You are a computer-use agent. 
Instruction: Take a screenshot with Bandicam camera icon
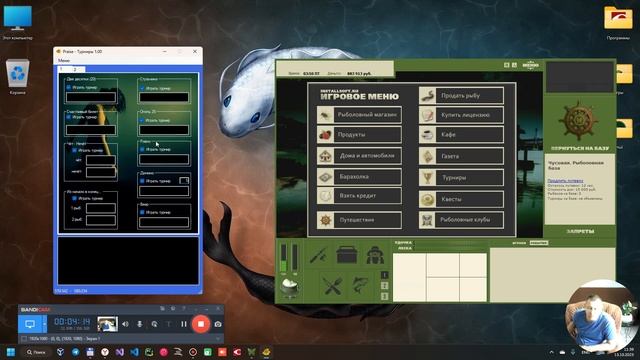tap(218, 324)
